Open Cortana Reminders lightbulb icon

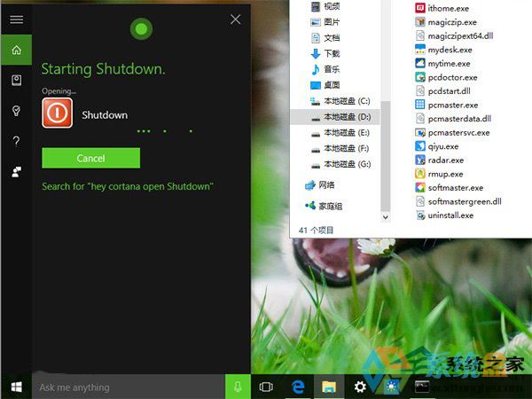(16, 111)
